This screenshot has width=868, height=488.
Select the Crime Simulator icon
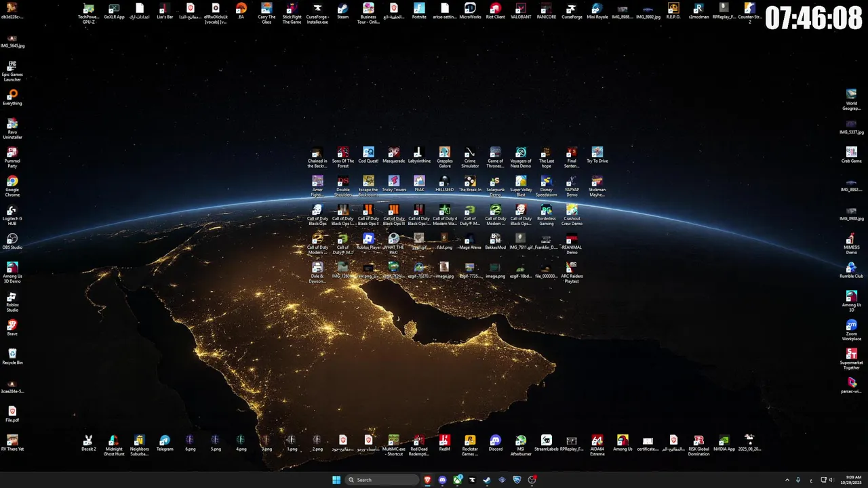pyautogui.click(x=470, y=157)
